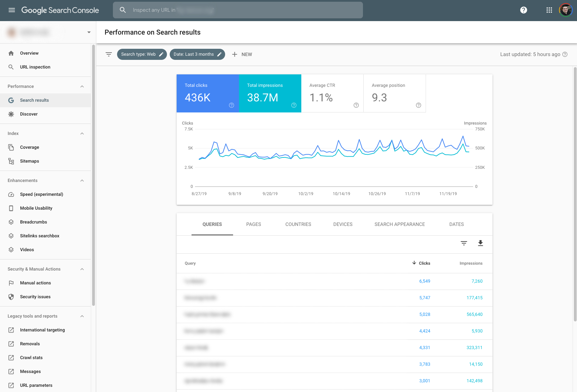
Task: Click the filter icon beside Search type
Action: 109,54
